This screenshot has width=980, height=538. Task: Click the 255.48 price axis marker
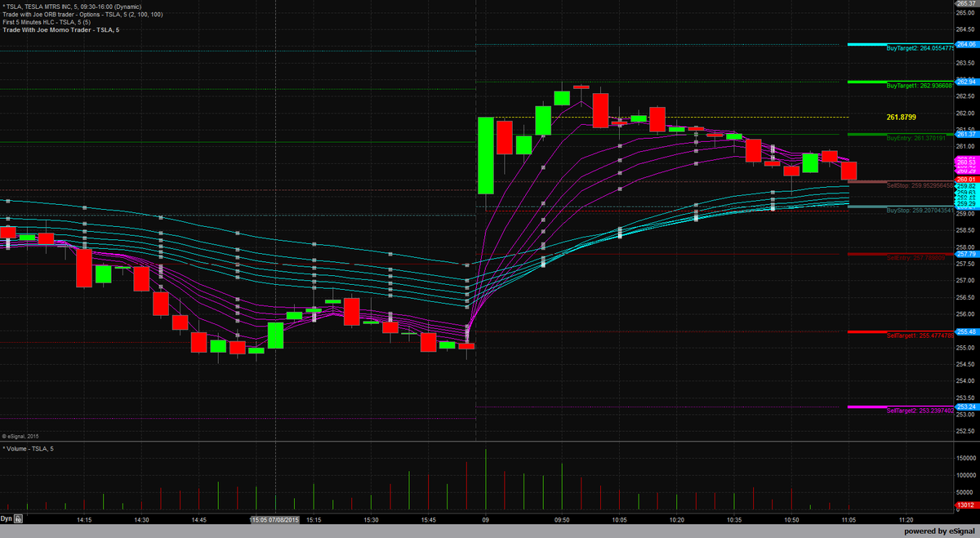pyautogui.click(x=967, y=331)
